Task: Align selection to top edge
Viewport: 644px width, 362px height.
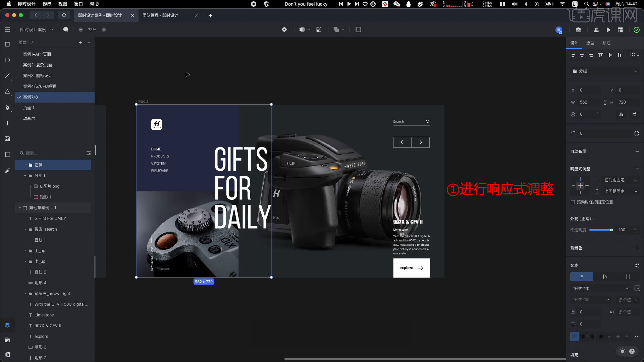Action: (x=601, y=55)
